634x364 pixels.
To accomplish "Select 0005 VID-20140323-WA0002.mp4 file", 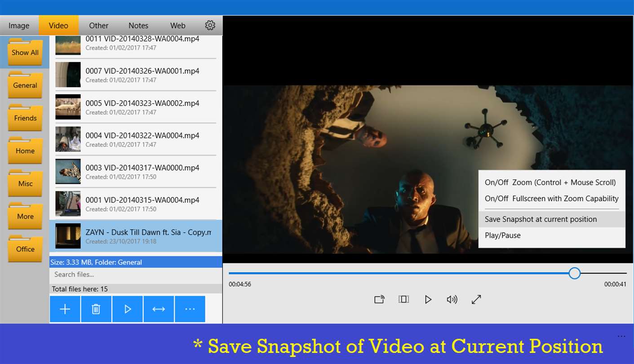I will tap(136, 107).
